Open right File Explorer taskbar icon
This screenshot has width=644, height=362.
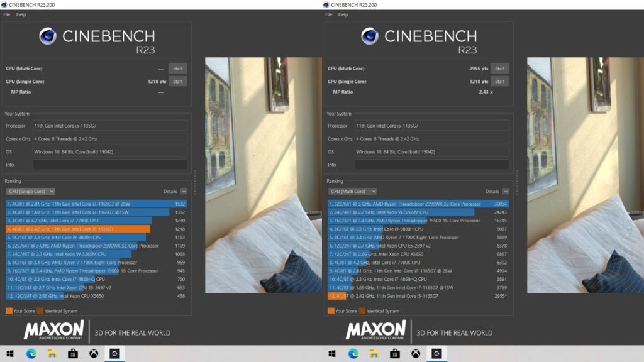point(374,353)
